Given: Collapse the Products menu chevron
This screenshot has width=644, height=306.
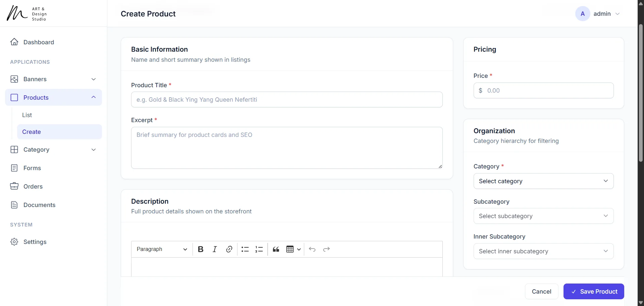Looking at the screenshot, I should click(94, 97).
